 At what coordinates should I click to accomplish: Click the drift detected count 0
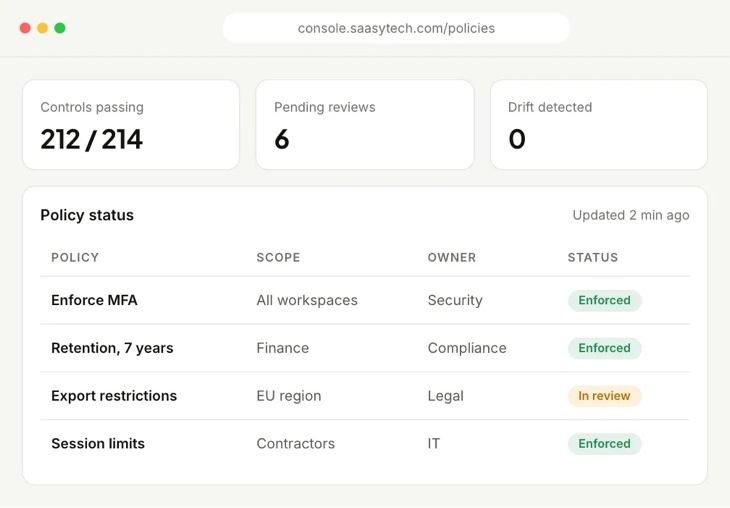pos(517,139)
